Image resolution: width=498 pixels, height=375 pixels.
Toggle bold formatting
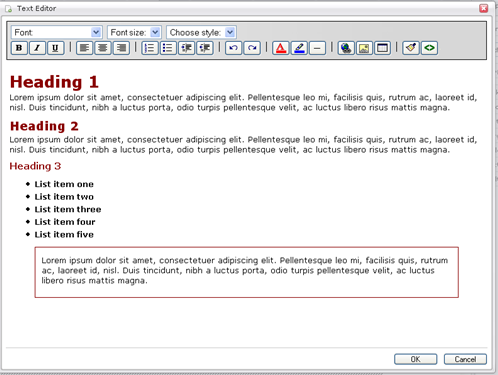pos(19,48)
